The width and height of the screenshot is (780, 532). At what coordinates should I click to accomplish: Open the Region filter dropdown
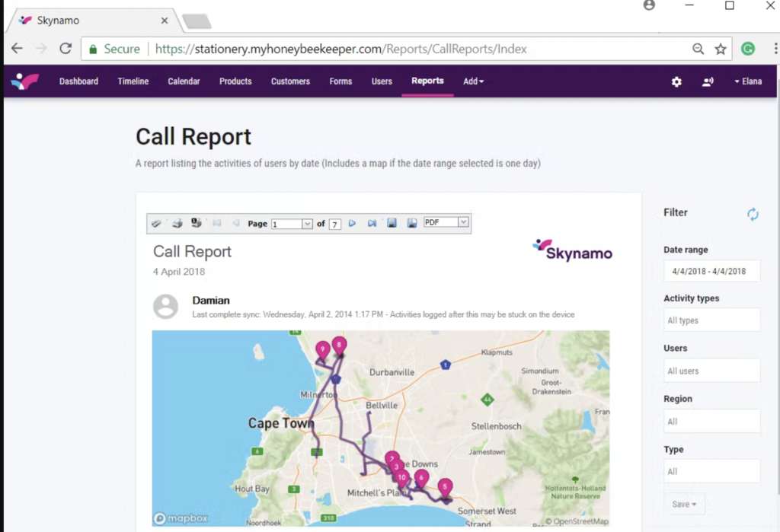(711, 422)
